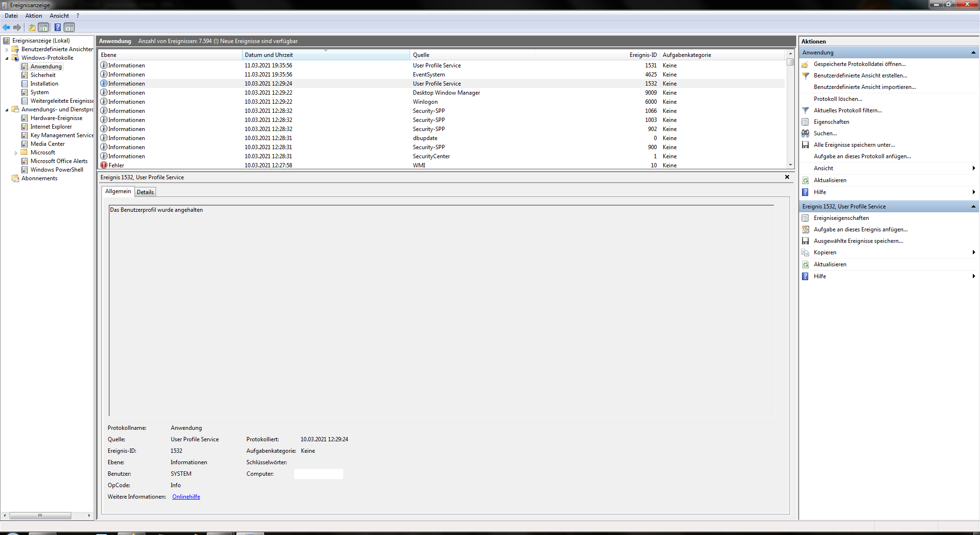Open the Aktion menu

pyautogui.click(x=33, y=16)
